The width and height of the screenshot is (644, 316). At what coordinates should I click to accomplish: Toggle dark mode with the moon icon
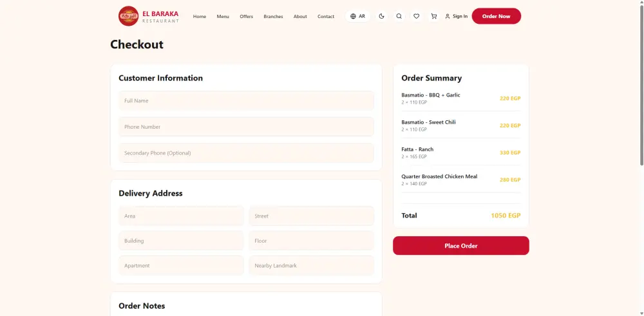[x=381, y=17]
